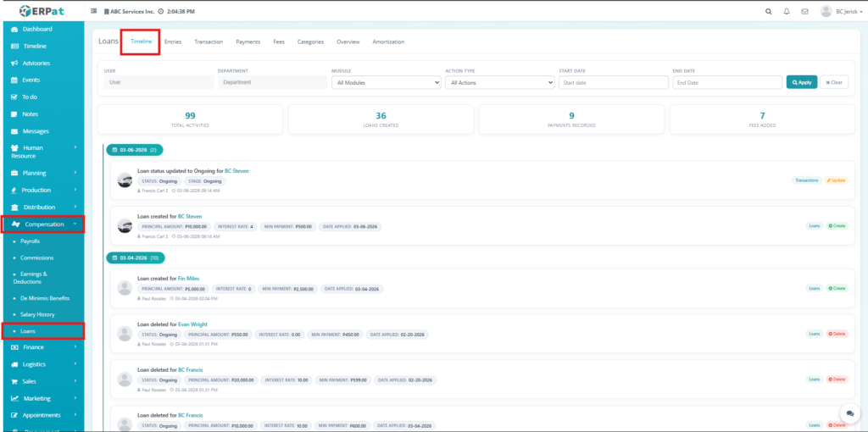Open notifications bell icon
This screenshot has height=432, width=868.
point(787,12)
